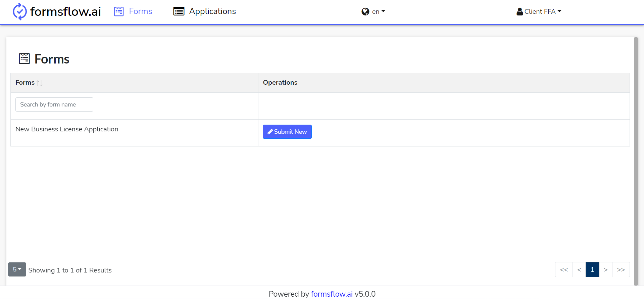Image resolution: width=644 pixels, height=299 pixels.
Task: Click the Client FFA user icon
Action: point(520,12)
